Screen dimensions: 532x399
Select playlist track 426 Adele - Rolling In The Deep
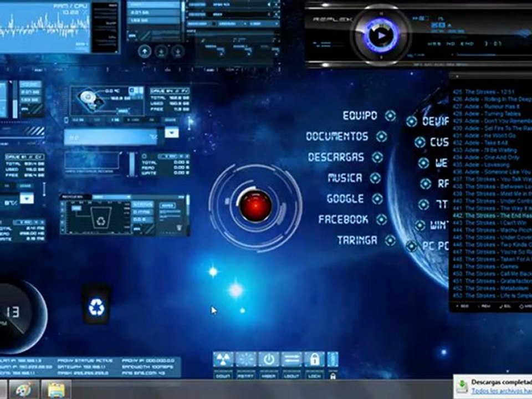point(492,99)
